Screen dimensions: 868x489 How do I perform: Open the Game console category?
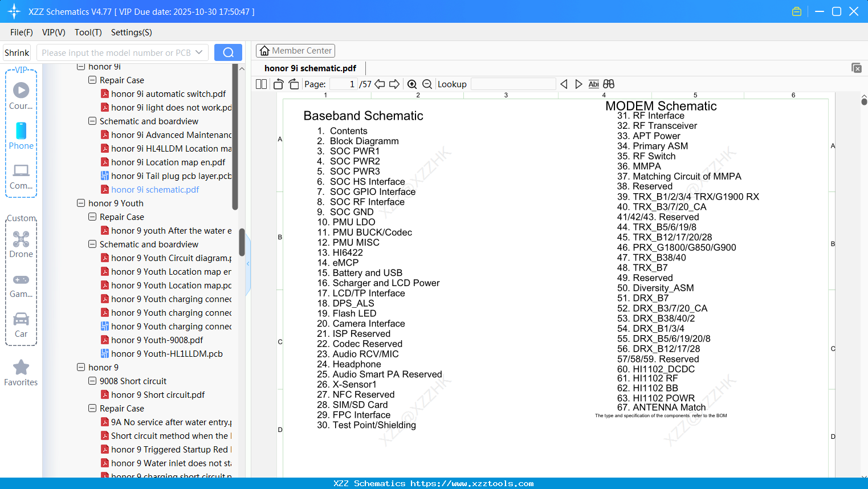[x=21, y=286]
